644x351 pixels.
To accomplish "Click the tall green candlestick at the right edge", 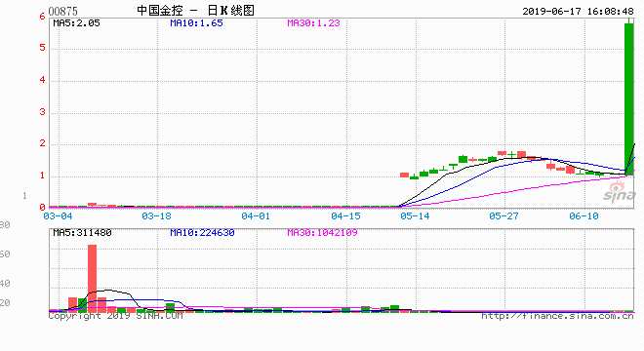I will (x=628, y=98).
